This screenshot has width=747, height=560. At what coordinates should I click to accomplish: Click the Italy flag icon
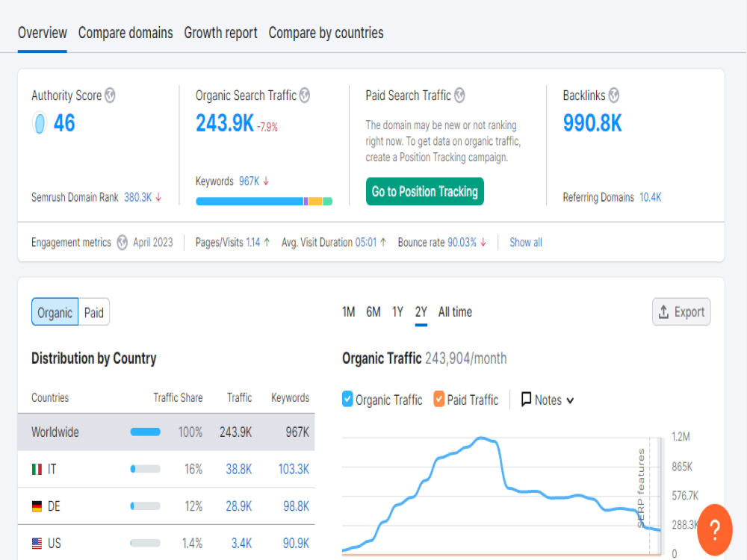(x=37, y=470)
